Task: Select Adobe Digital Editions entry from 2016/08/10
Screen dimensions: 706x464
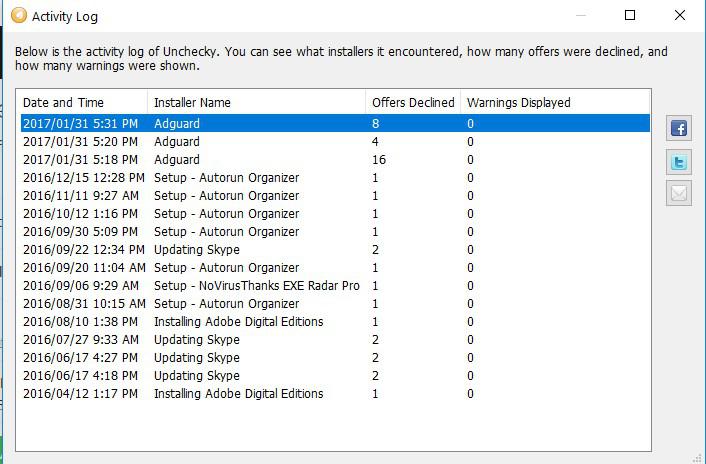Action: pyautogui.click(x=335, y=321)
